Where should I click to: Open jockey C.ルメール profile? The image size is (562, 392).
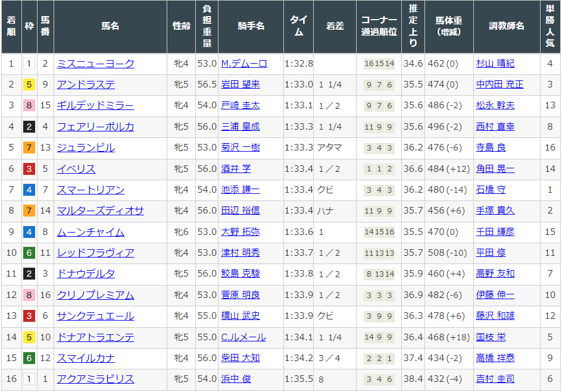(x=243, y=337)
